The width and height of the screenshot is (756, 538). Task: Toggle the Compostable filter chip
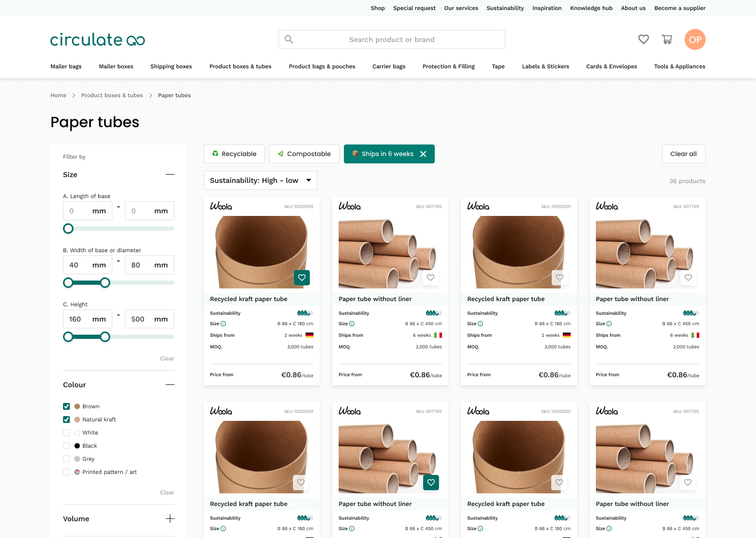[304, 154]
